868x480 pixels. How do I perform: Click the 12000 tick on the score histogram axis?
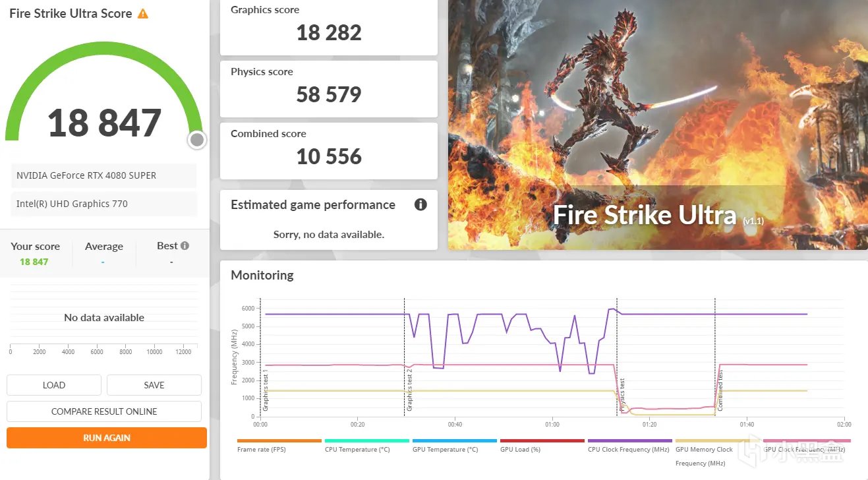[x=185, y=352]
